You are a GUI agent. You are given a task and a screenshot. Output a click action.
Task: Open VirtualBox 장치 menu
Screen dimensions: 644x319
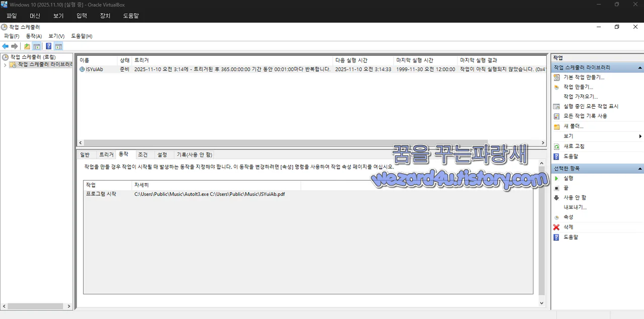coord(105,16)
